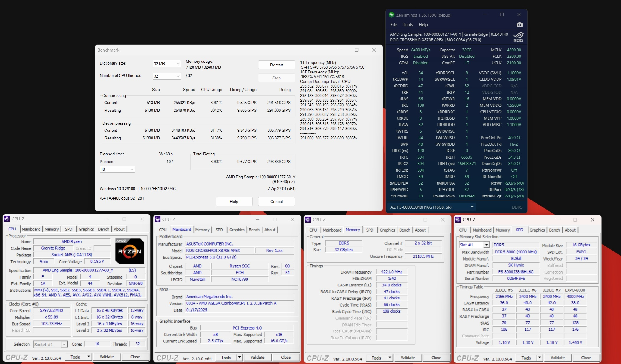Click the tREFI value 65535 in ZenTimings

pos(467,157)
